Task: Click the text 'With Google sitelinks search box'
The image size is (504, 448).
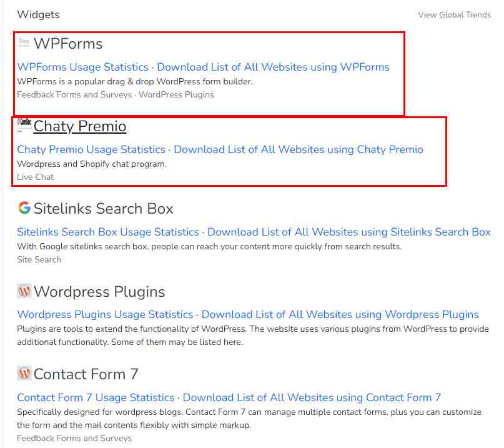Action: (82, 247)
